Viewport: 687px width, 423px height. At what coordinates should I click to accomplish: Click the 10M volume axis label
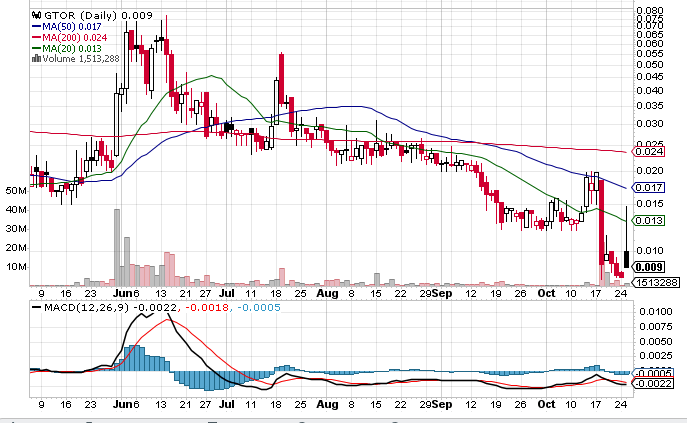16,267
